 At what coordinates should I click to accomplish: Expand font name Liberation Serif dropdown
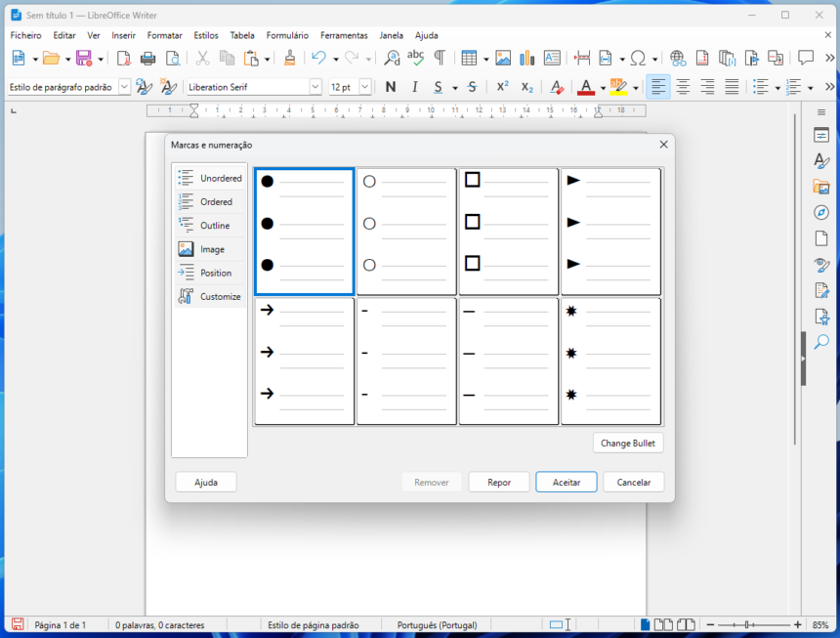pyautogui.click(x=315, y=86)
